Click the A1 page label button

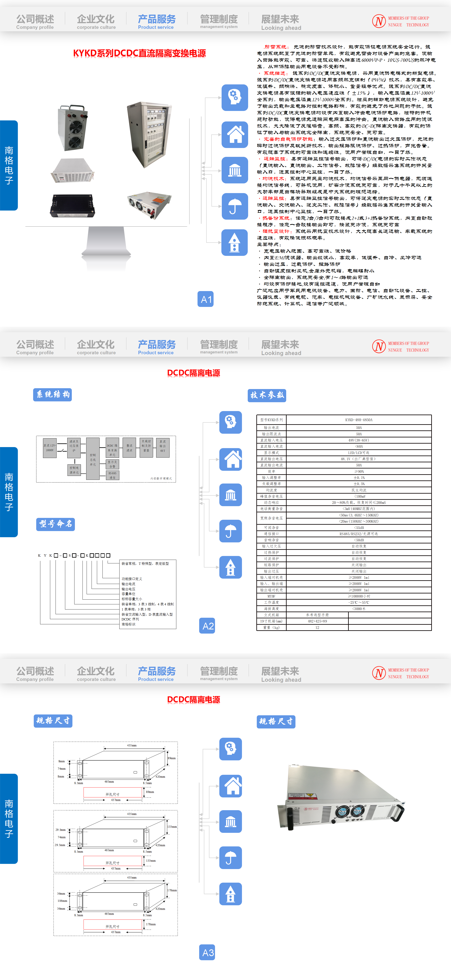pyautogui.click(x=206, y=299)
